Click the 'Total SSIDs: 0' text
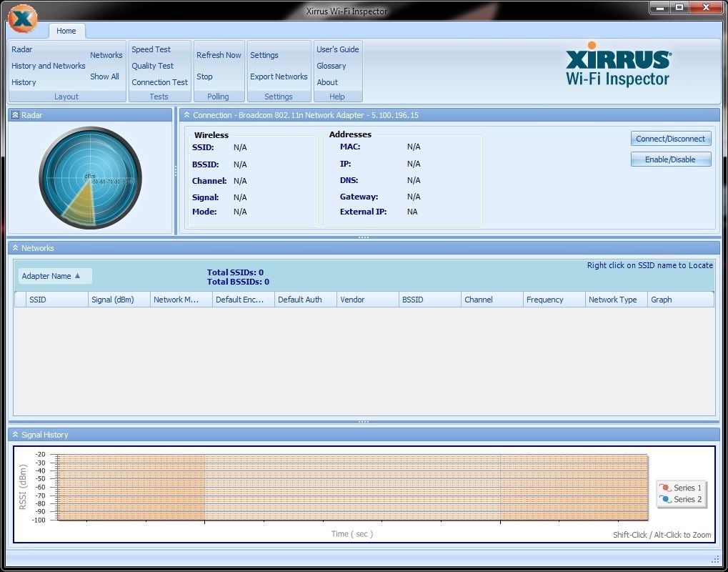 pos(235,272)
